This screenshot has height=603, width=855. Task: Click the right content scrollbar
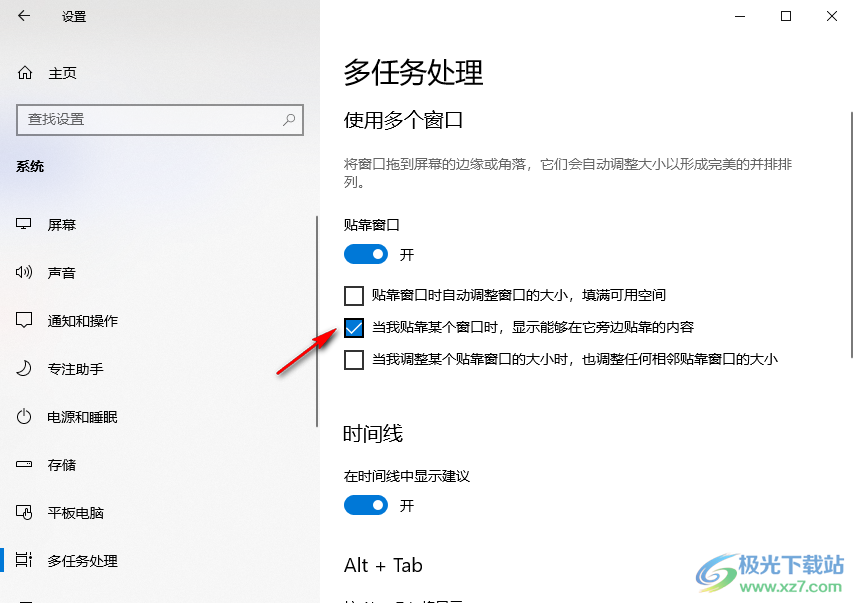click(852, 234)
